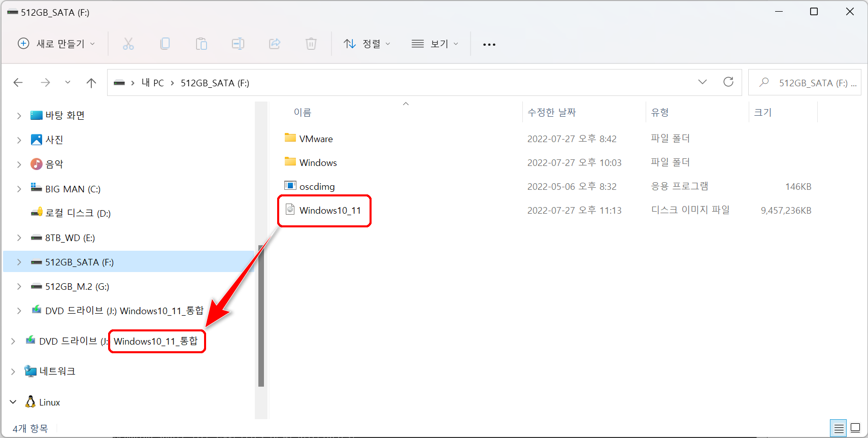The height and width of the screenshot is (438, 868).
Task: Select 음악 in navigation pane
Action: 54,164
